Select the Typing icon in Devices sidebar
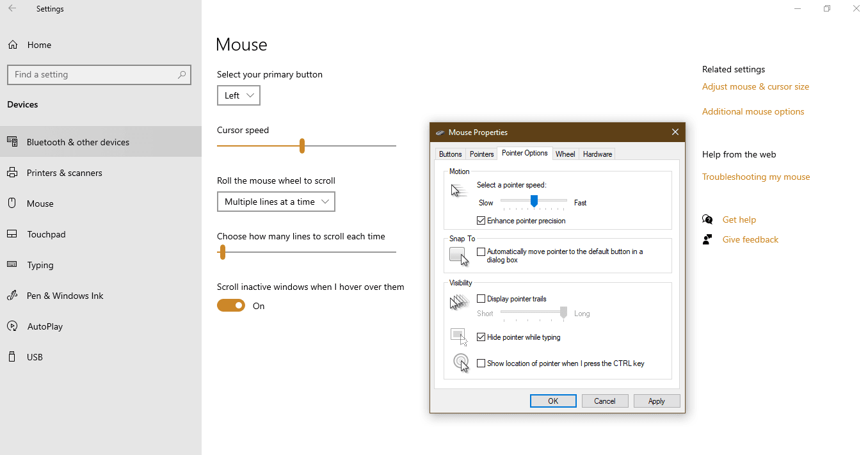Screen dimensions: 868x455 [x=13, y=265]
